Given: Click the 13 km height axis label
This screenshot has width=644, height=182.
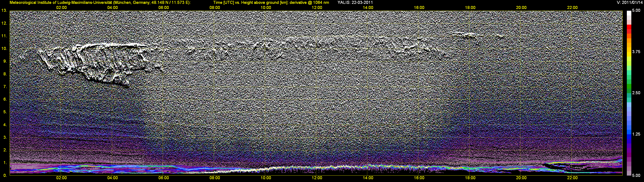Looking at the screenshot, I should pyautogui.click(x=4, y=10).
